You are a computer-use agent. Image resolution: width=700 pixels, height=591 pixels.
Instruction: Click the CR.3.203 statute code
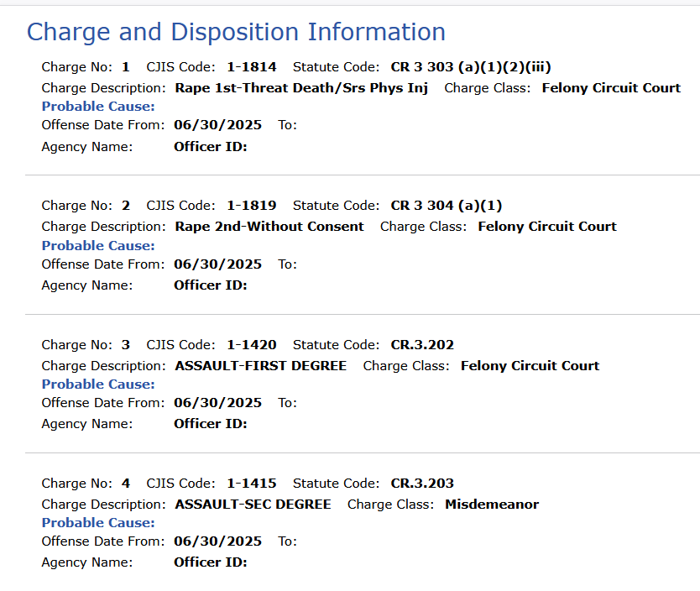click(x=422, y=483)
